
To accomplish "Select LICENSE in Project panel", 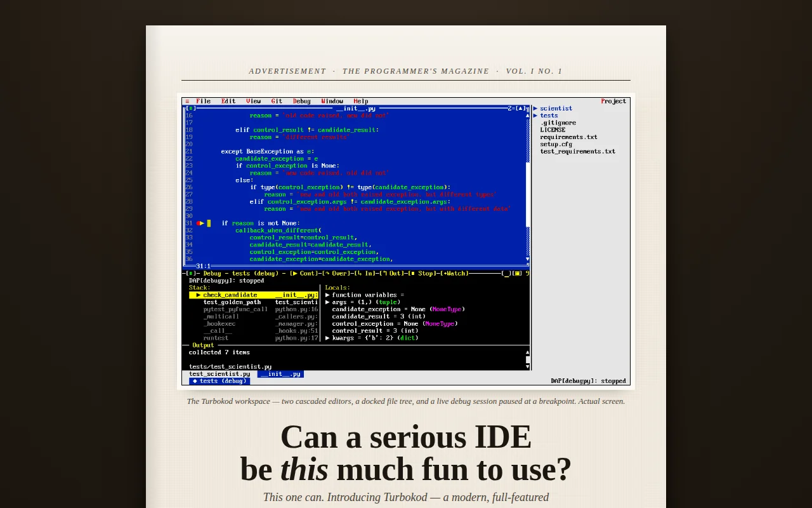I will pos(553,130).
